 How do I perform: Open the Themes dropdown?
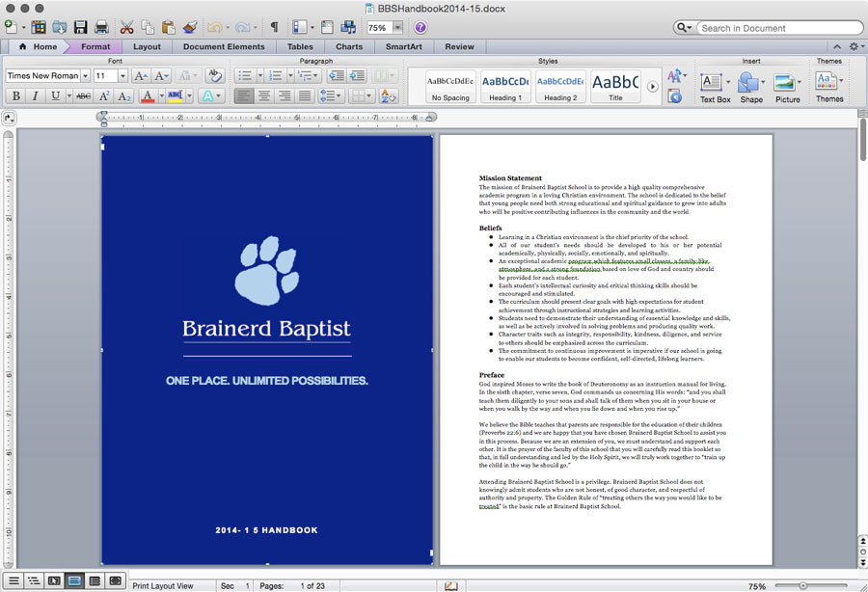pyautogui.click(x=829, y=87)
